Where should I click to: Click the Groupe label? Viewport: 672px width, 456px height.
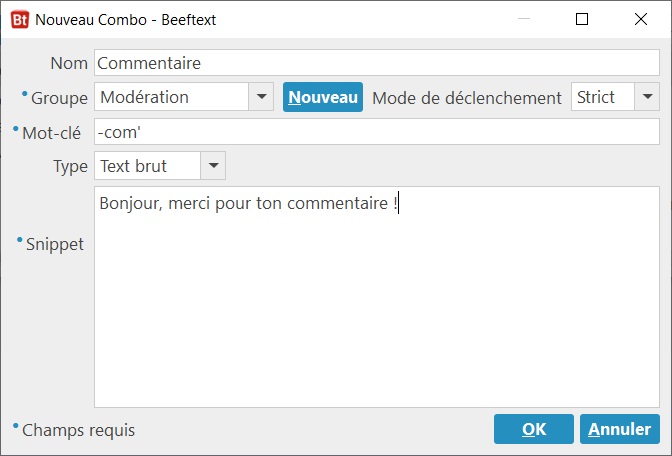point(59,98)
